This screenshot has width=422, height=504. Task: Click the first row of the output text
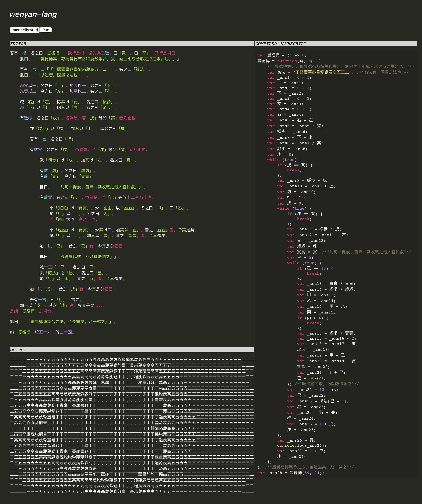[132, 360]
